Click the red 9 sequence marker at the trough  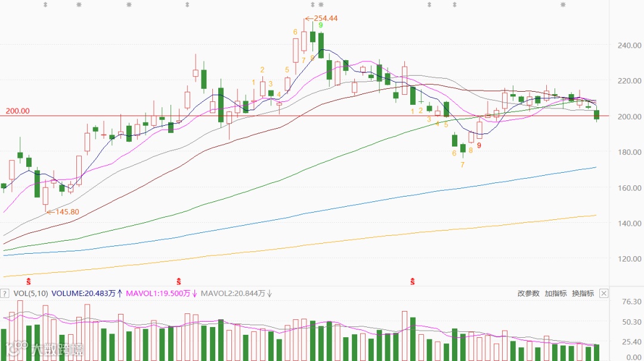click(x=479, y=145)
